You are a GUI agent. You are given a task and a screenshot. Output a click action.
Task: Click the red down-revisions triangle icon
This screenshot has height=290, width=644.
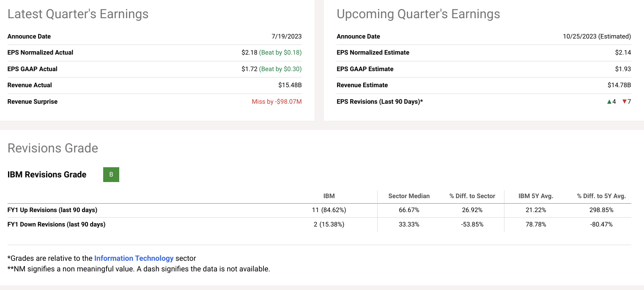coord(624,102)
